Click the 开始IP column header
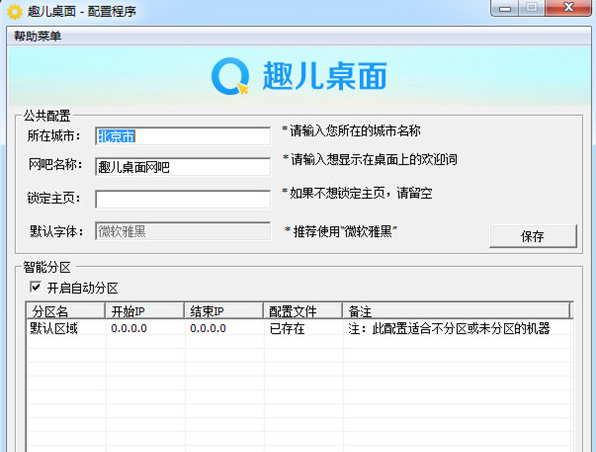Screen dimensions: 596x452 coord(144,311)
